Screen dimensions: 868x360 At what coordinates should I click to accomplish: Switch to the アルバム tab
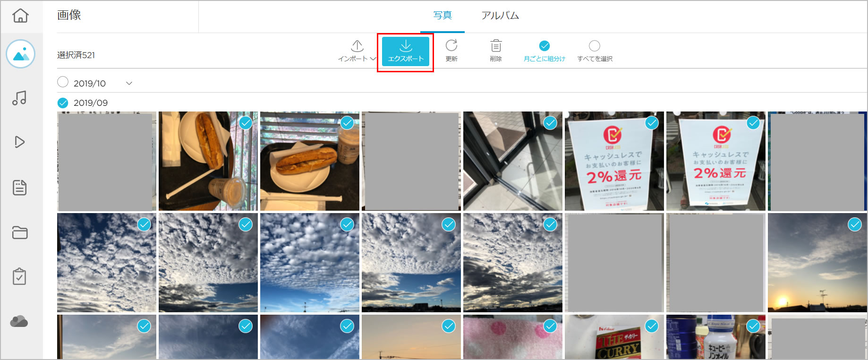click(500, 16)
